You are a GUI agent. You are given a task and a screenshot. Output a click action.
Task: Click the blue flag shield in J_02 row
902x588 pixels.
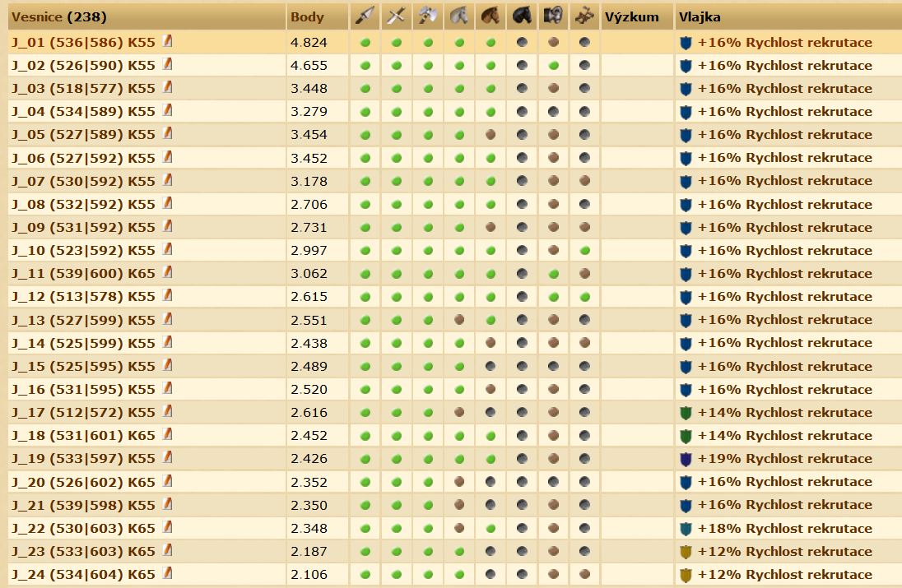click(x=685, y=66)
